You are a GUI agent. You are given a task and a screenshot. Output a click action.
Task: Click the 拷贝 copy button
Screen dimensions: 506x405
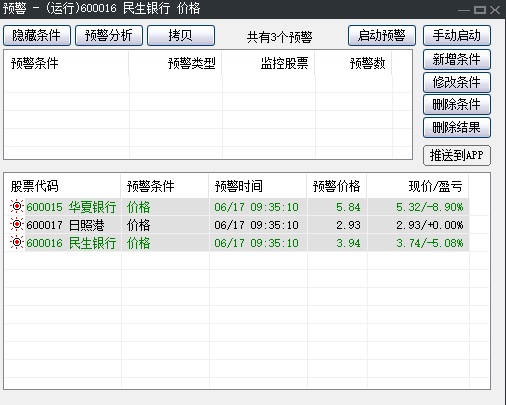181,35
